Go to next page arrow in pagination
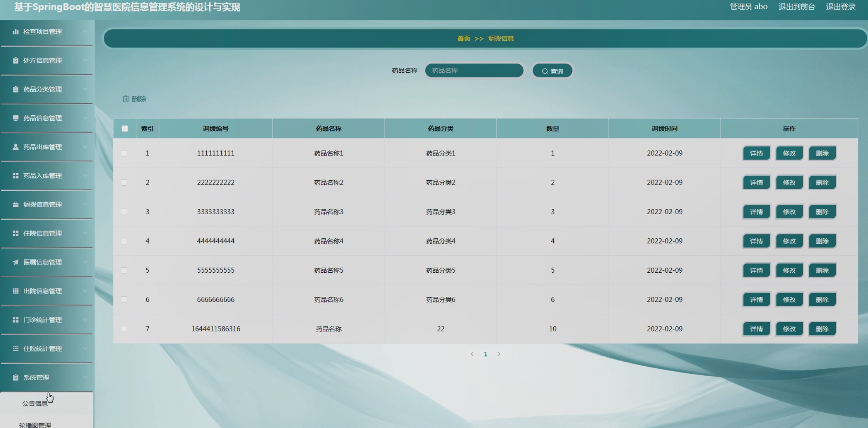Image resolution: width=868 pixels, height=428 pixels. click(x=499, y=354)
